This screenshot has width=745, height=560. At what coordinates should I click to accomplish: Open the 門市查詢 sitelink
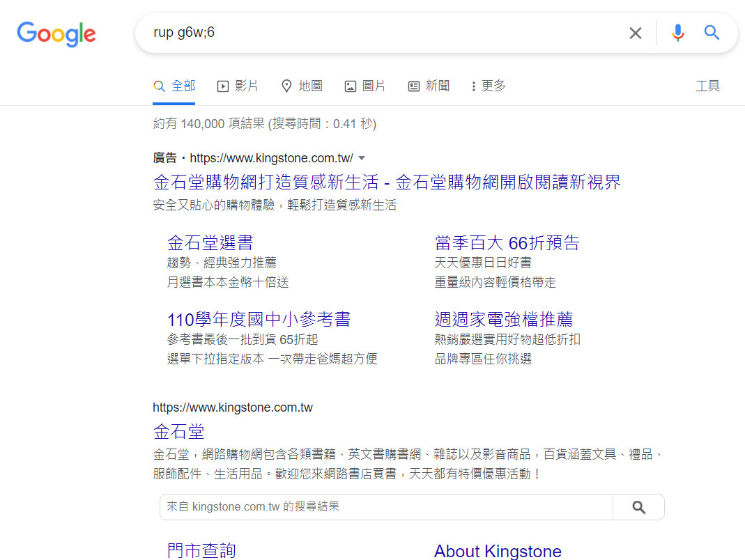coord(201,551)
